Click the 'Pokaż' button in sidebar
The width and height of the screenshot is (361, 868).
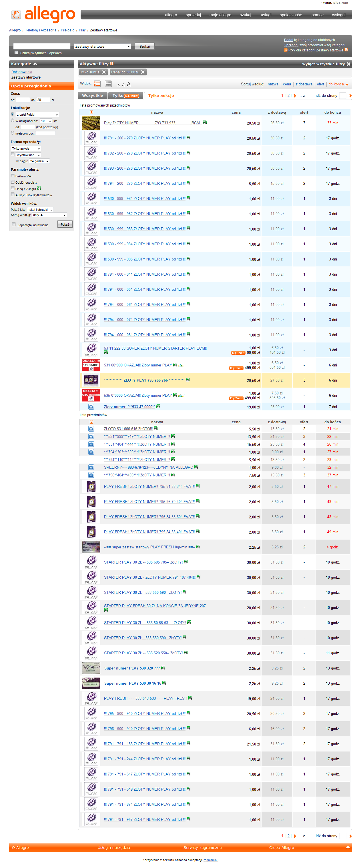tap(65, 224)
